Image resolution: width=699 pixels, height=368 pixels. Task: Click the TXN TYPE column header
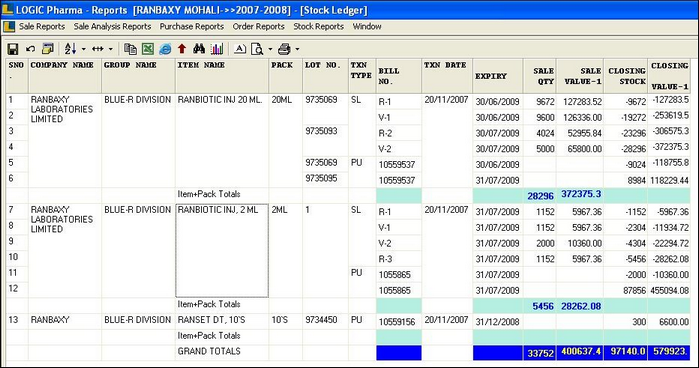pyautogui.click(x=362, y=75)
